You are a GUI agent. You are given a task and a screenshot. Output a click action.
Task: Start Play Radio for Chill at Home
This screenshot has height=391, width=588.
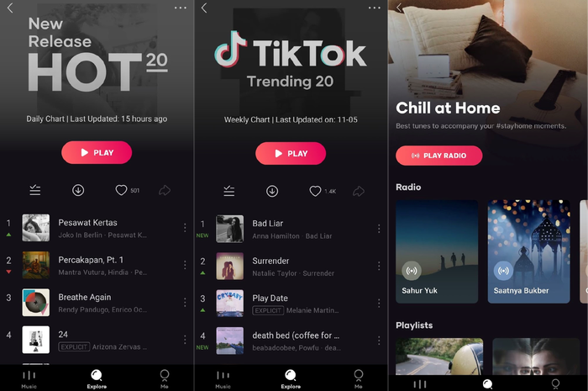click(x=438, y=156)
